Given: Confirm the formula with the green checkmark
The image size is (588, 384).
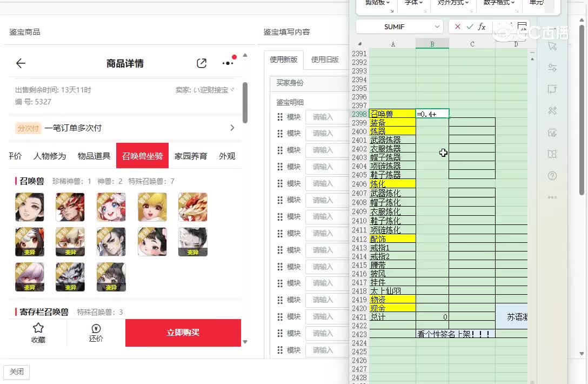Looking at the screenshot, I should 470,27.
